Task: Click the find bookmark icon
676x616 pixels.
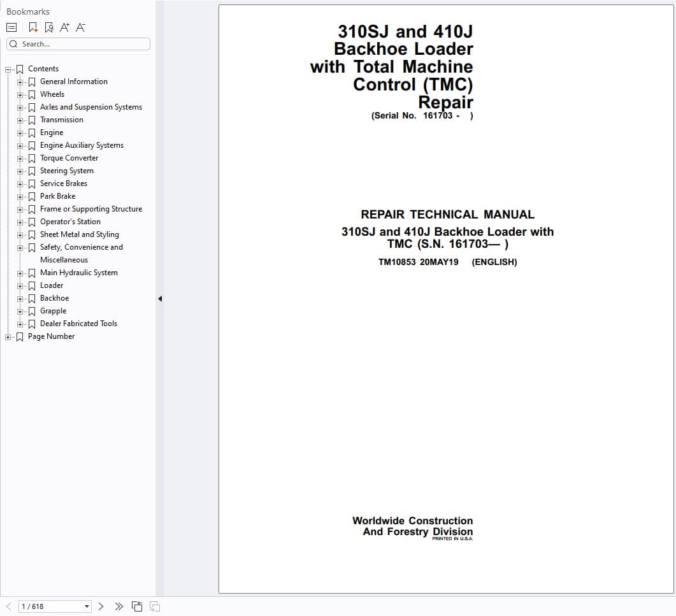Action: point(48,27)
